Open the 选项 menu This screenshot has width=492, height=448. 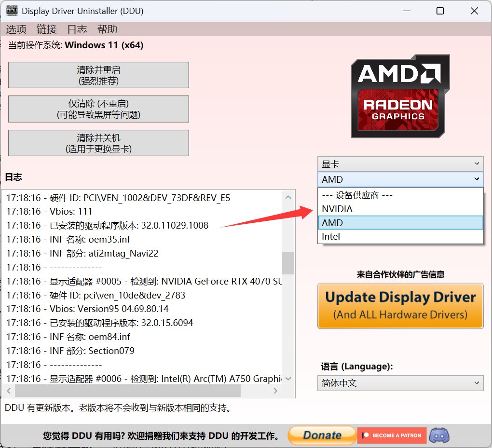16,29
